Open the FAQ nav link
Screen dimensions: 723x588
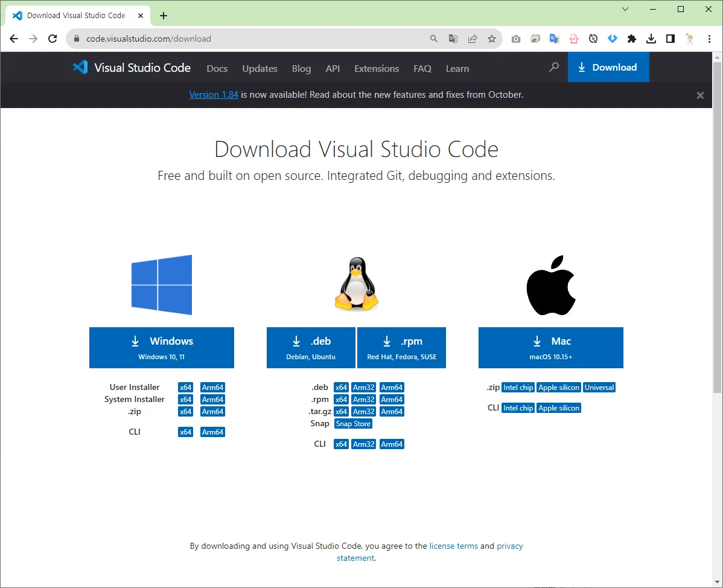pyautogui.click(x=422, y=68)
